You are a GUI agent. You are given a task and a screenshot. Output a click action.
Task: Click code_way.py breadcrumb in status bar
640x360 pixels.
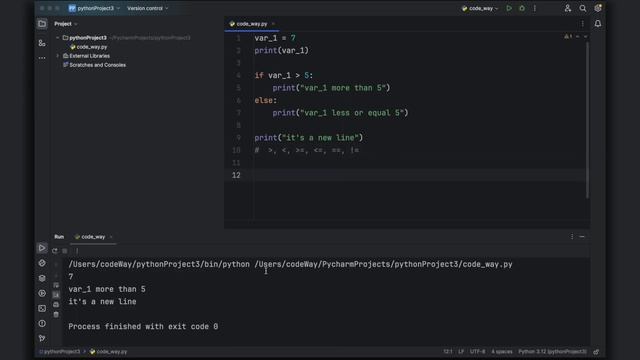(108, 351)
